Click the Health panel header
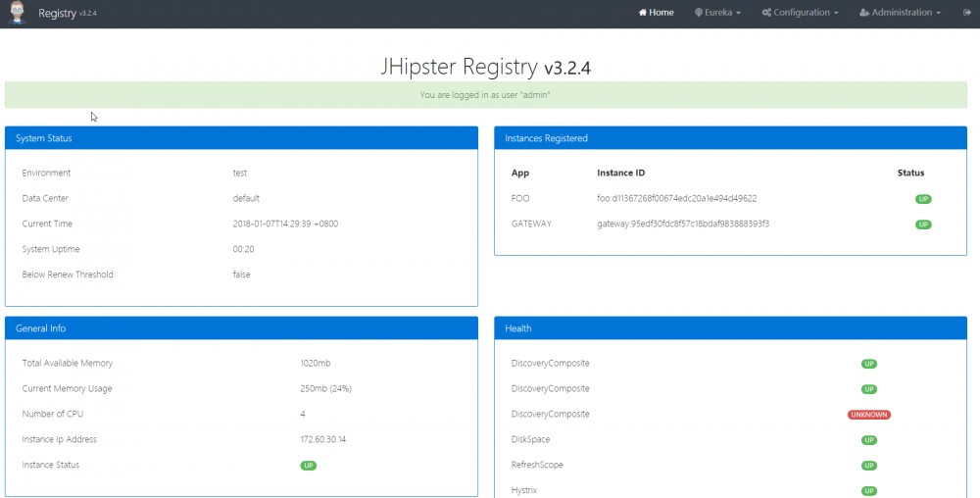Screen dimensions: 980x498 731,328
